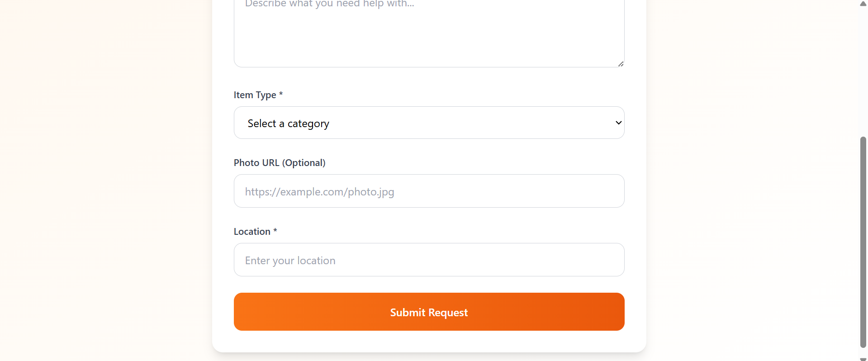Click the https://example.com/photo.jpg placeholder text

319,192
